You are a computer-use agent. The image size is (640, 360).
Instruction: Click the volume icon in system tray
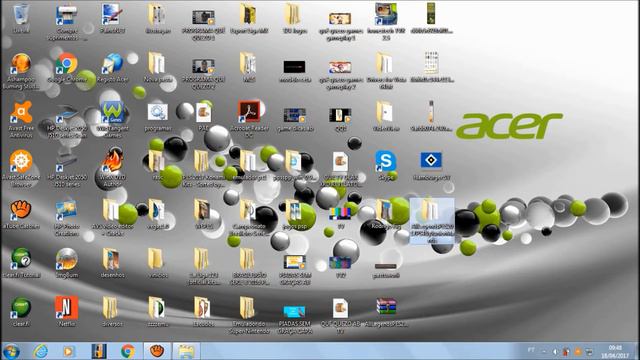pyautogui.click(x=556, y=351)
